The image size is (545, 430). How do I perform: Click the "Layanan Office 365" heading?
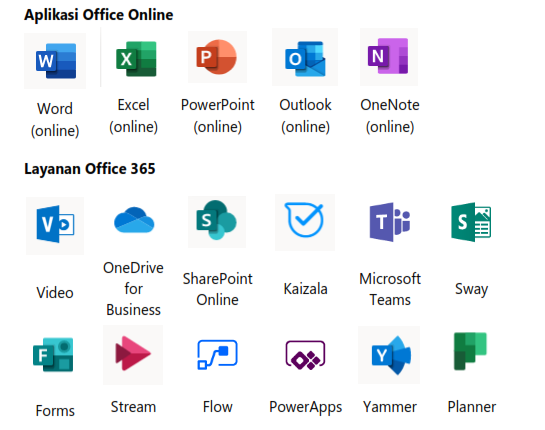(x=90, y=169)
